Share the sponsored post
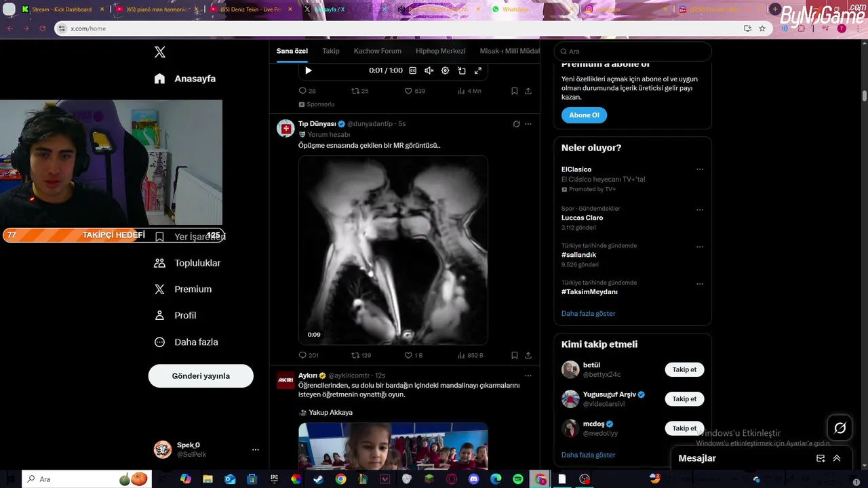 click(528, 91)
